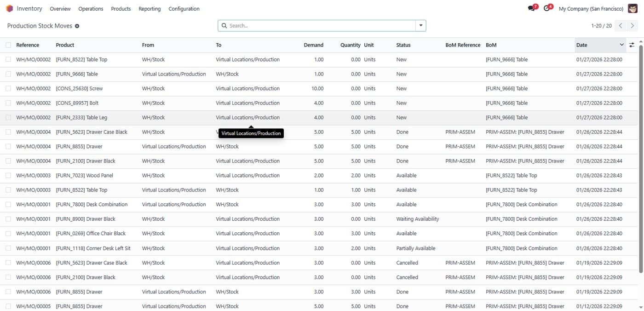The width and height of the screenshot is (644, 311).
Task: Sort by the To column header
Action: pos(218,45)
